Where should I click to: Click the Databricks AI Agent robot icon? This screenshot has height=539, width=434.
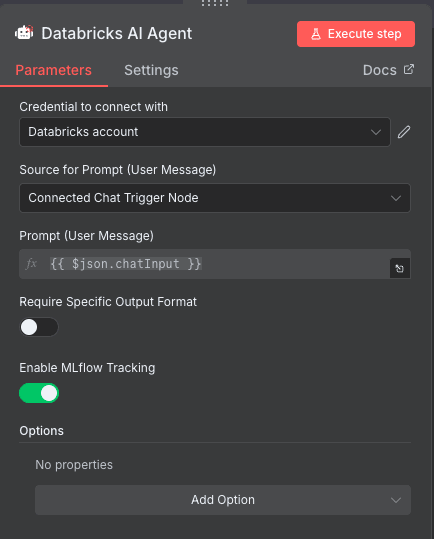tap(24, 33)
